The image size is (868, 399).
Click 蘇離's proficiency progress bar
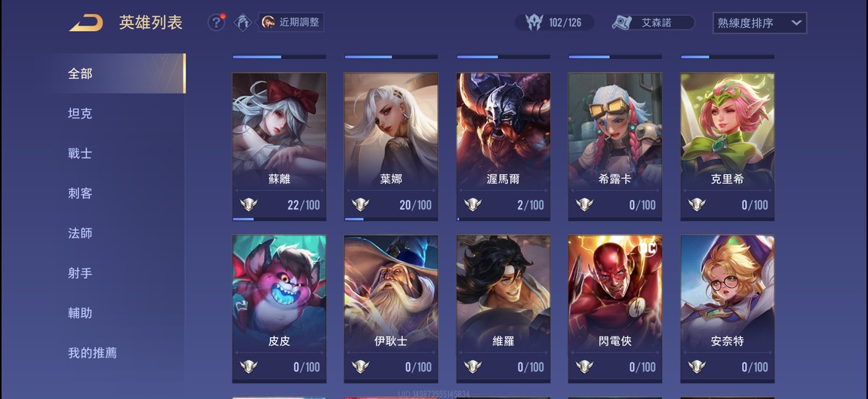tap(279, 219)
